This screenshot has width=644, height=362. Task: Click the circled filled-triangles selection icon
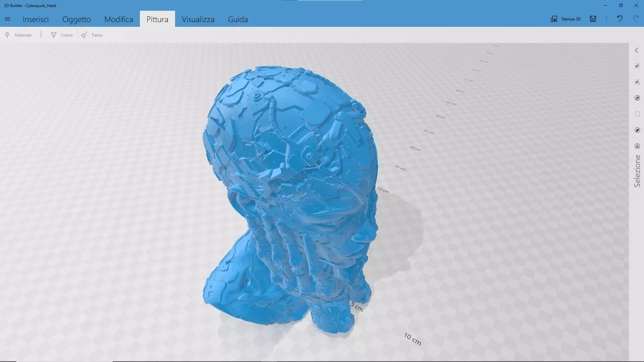(637, 130)
